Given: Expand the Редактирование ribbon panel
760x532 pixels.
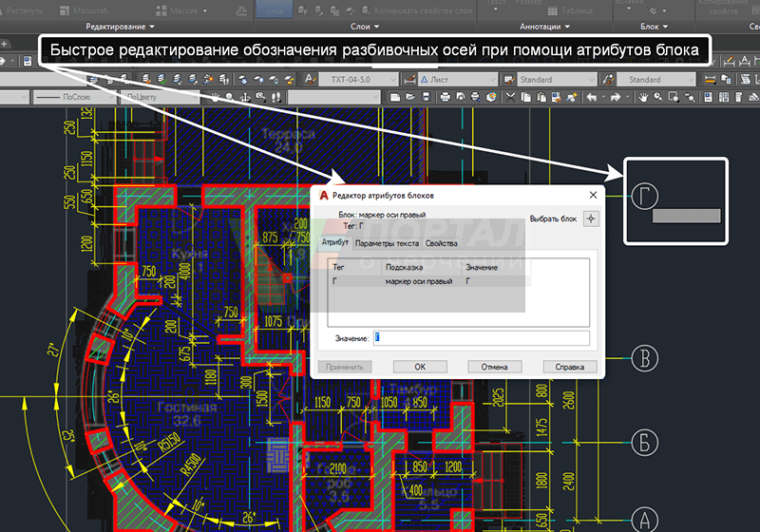Looking at the screenshot, I should click(x=121, y=27).
